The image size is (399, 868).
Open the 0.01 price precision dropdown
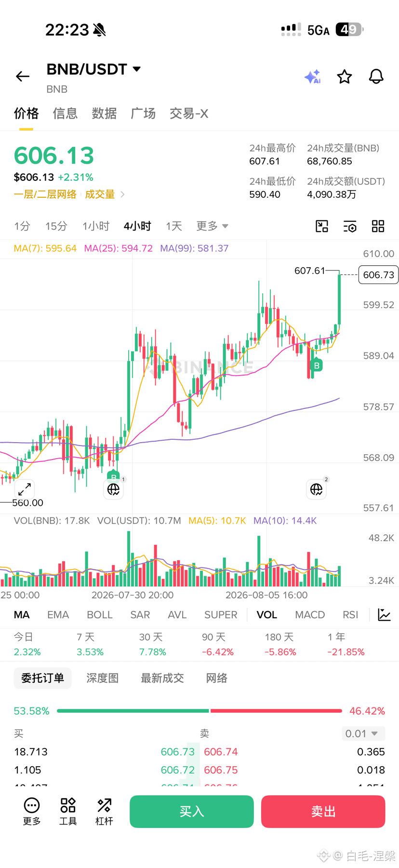(x=363, y=733)
